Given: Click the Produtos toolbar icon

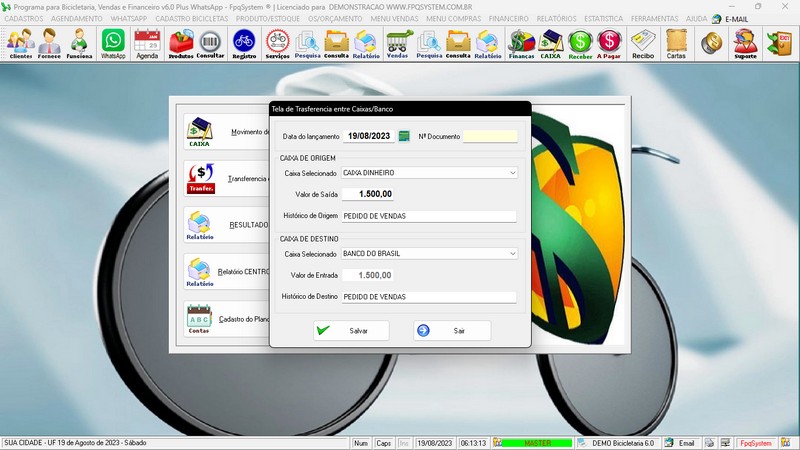Looking at the screenshot, I should [x=181, y=43].
